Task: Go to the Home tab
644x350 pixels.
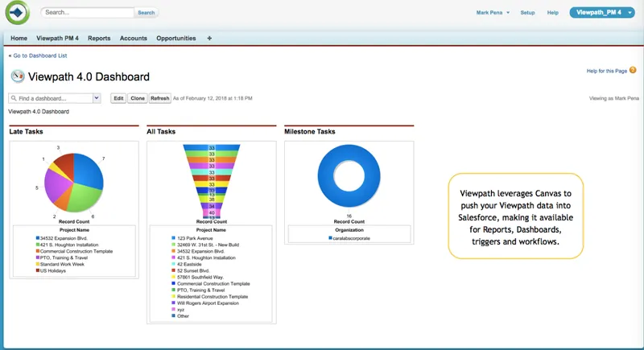Action: click(19, 38)
